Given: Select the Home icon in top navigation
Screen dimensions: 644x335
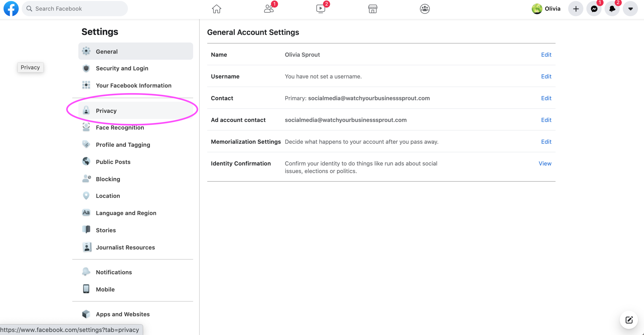Looking at the screenshot, I should 216,9.
